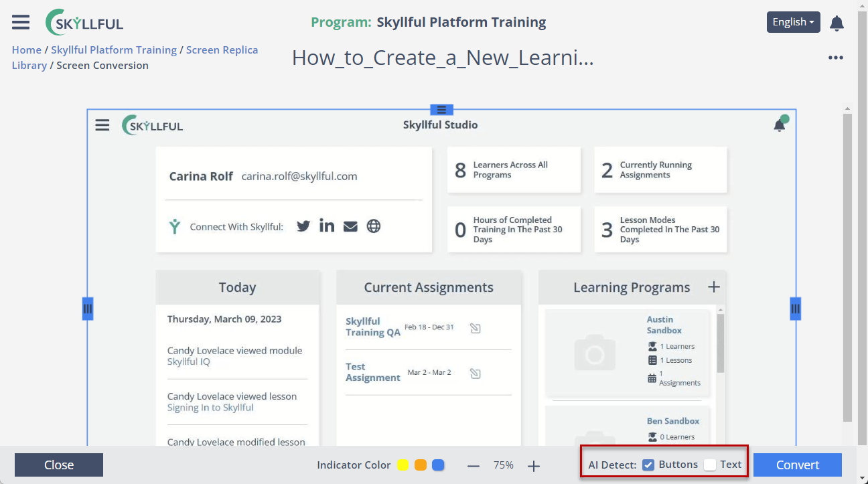Click the Austin Sandbox camera placeholder thumbnail

pyautogui.click(x=595, y=353)
